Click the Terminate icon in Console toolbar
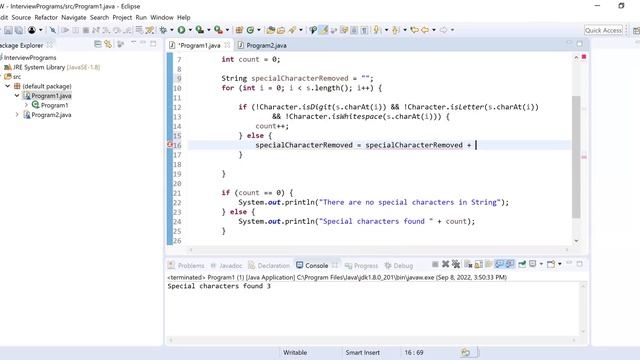This screenshot has width=640, height=360. click(x=435, y=264)
